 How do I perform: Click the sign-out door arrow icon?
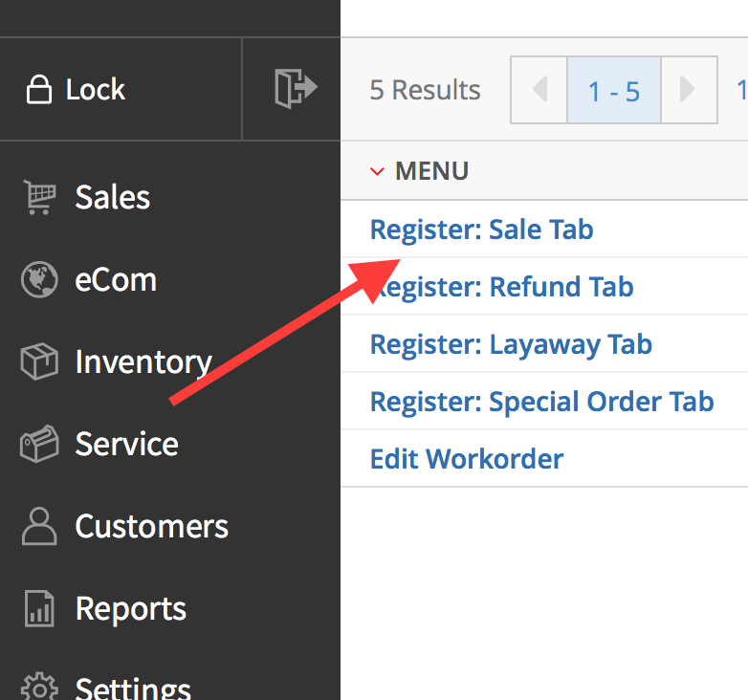296,88
